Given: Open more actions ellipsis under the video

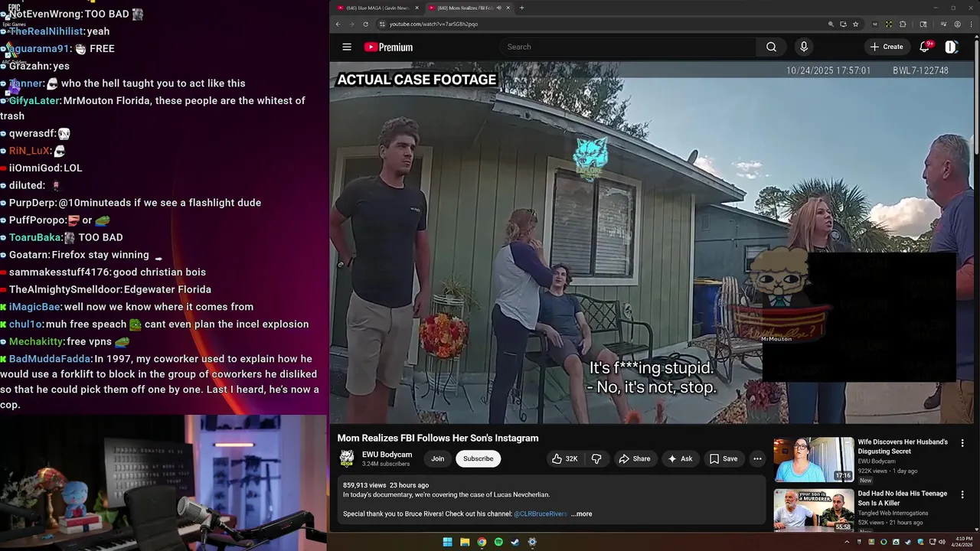Looking at the screenshot, I should 757,458.
